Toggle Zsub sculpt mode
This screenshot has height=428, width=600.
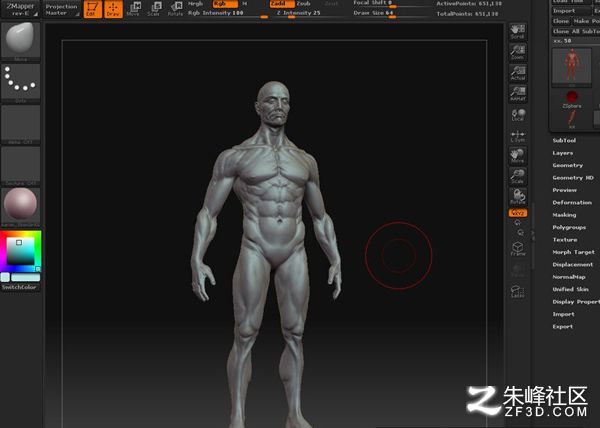tap(303, 3)
